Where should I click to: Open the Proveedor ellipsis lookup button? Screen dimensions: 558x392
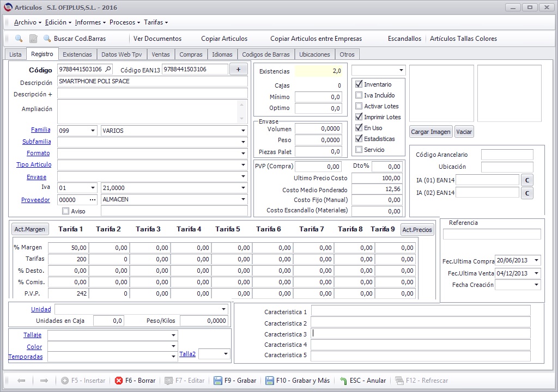click(93, 200)
